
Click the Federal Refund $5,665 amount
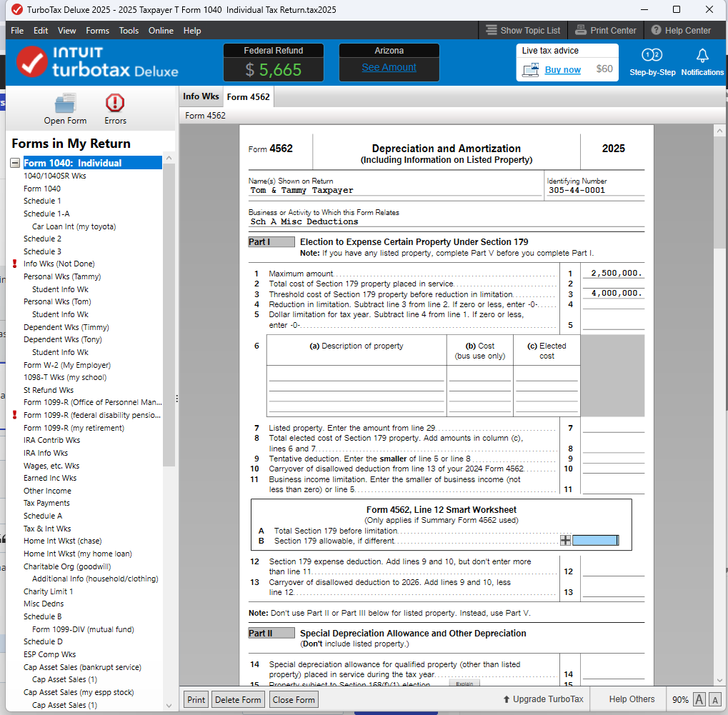[274, 70]
